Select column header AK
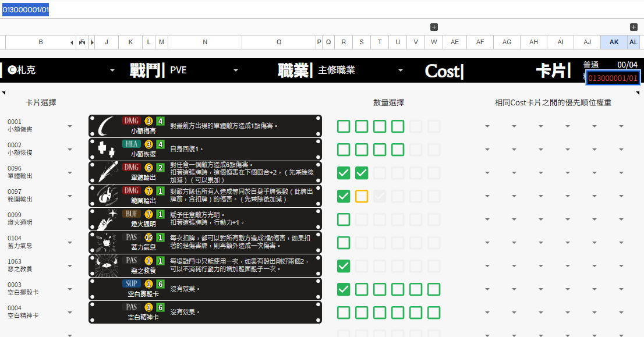The image size is (644, 337). pos(614,42)
